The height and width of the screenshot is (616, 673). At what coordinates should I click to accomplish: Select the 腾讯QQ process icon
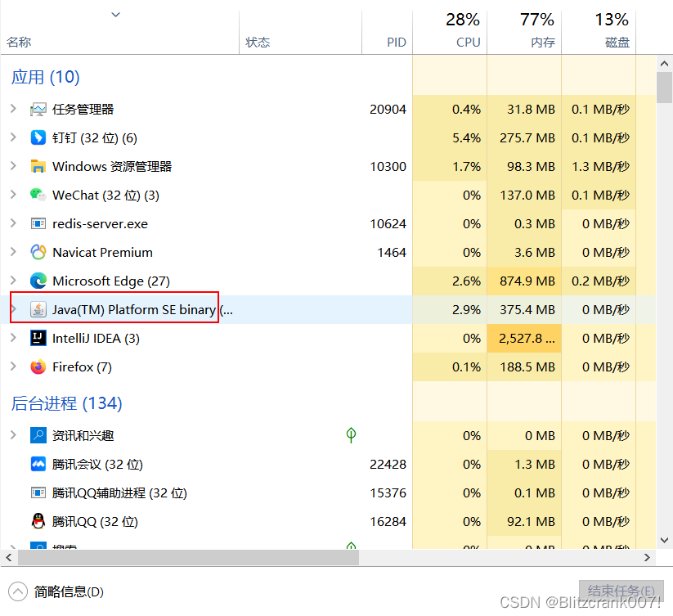[x=38, y=521]
